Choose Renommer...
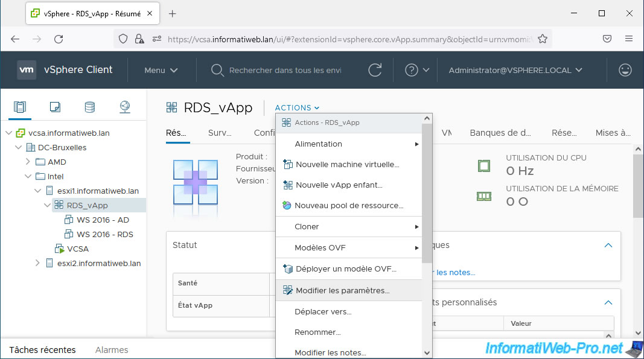The height and width of the screenshot is (359, 644). [349, 332]
